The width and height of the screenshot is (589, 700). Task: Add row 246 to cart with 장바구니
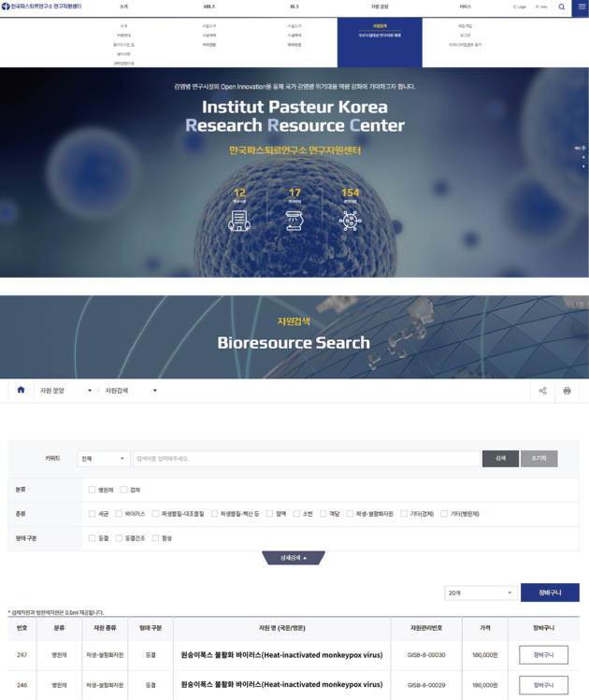(543, 685)
